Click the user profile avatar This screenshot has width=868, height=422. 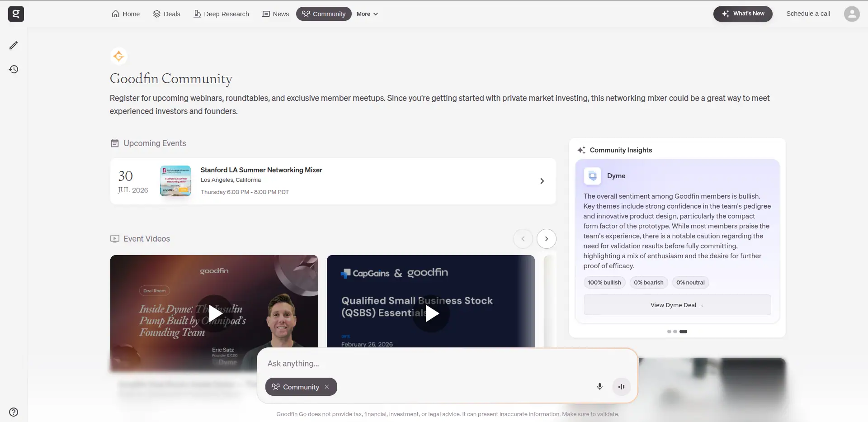(852, 14)
